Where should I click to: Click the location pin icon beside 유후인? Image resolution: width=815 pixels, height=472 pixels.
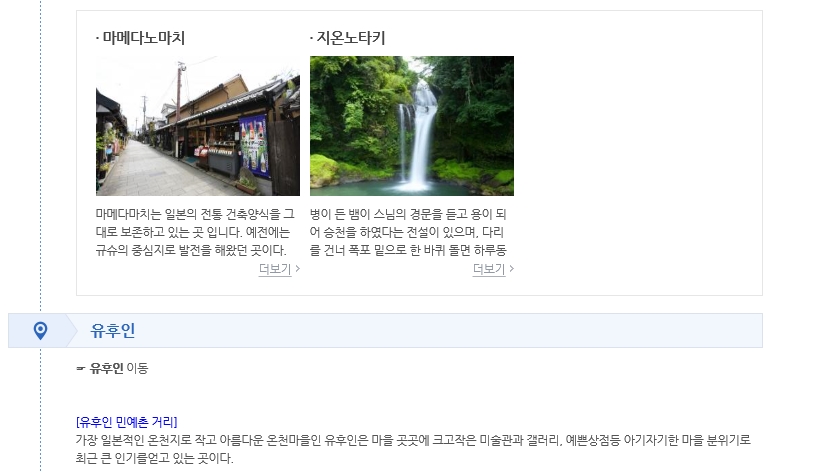[x=40, y=330]
